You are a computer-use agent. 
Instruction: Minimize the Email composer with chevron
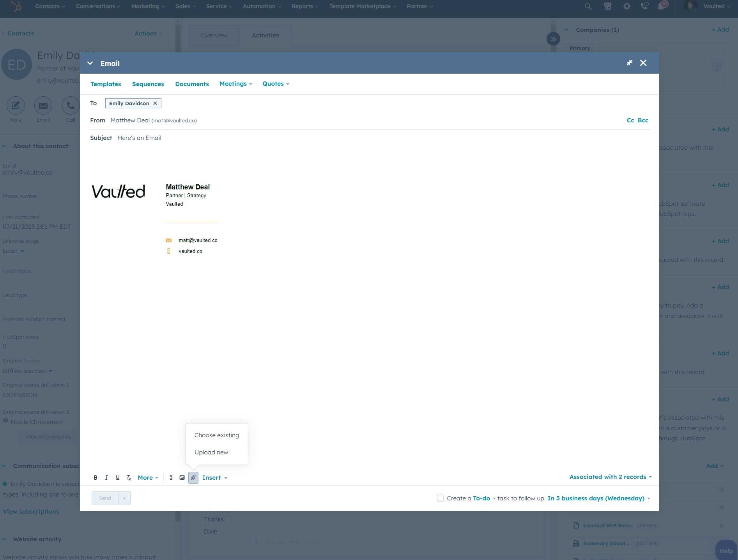90,63
